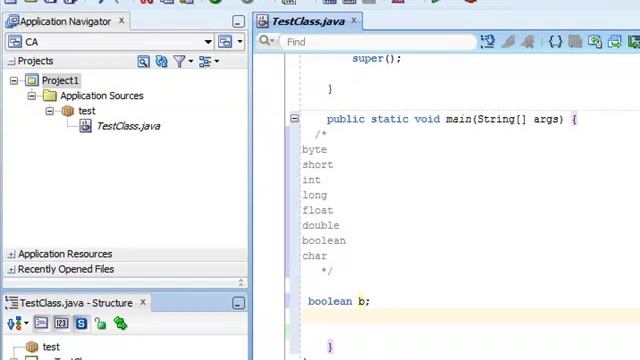Screen dimensions: 640x360
Task: Open the Projects filter funnel icon
Action: click(x=179, y=62)
